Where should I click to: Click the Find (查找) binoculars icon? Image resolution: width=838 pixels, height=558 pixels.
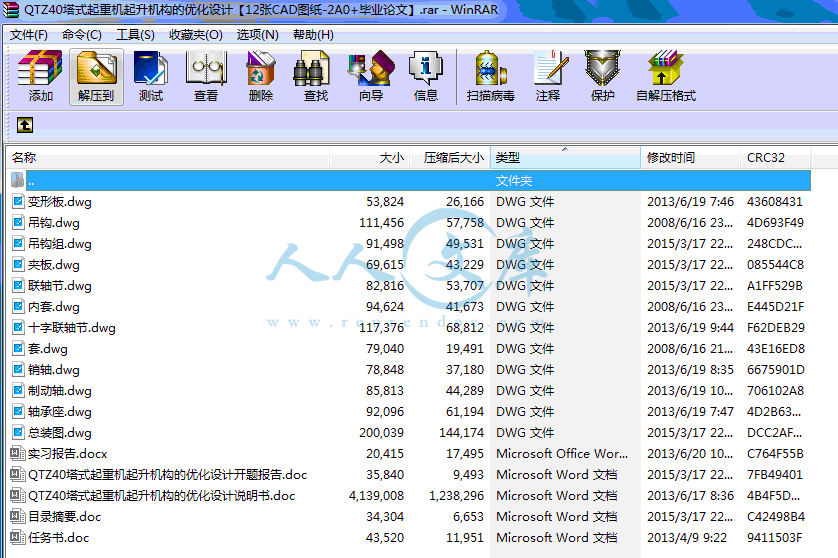315,76
